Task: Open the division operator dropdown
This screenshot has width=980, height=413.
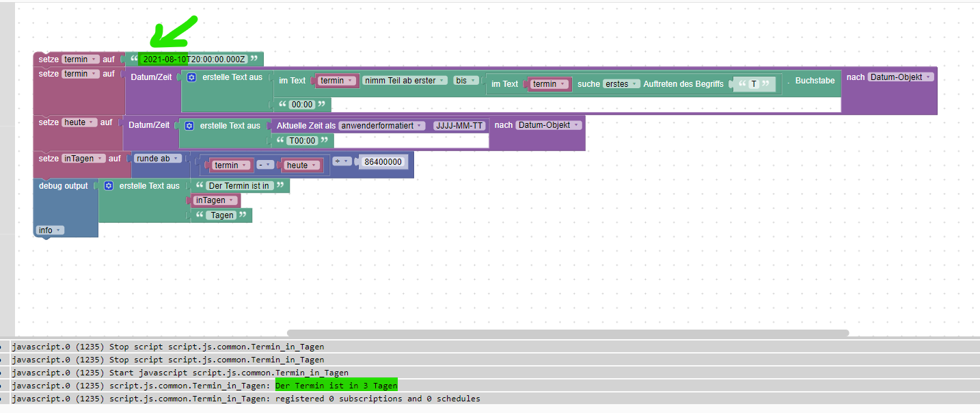Action: coord(342,161)
